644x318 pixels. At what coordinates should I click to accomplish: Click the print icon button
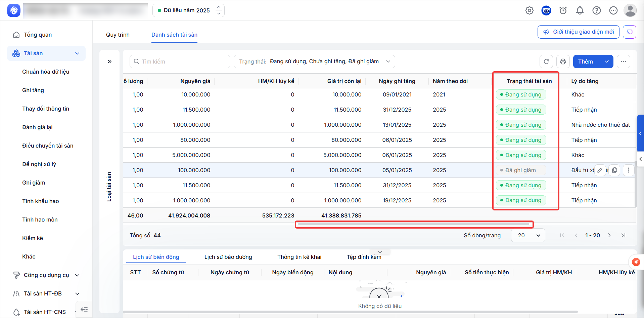click(563, 62)
